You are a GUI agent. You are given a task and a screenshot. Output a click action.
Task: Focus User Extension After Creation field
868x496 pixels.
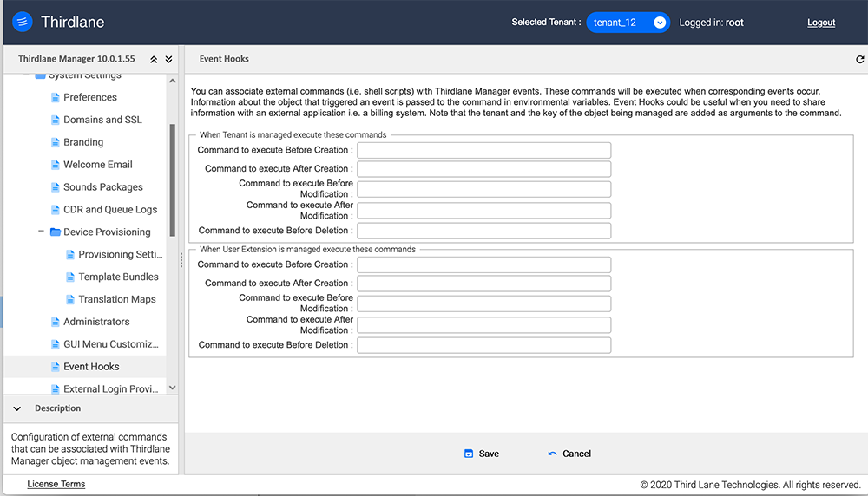[483, 283]
